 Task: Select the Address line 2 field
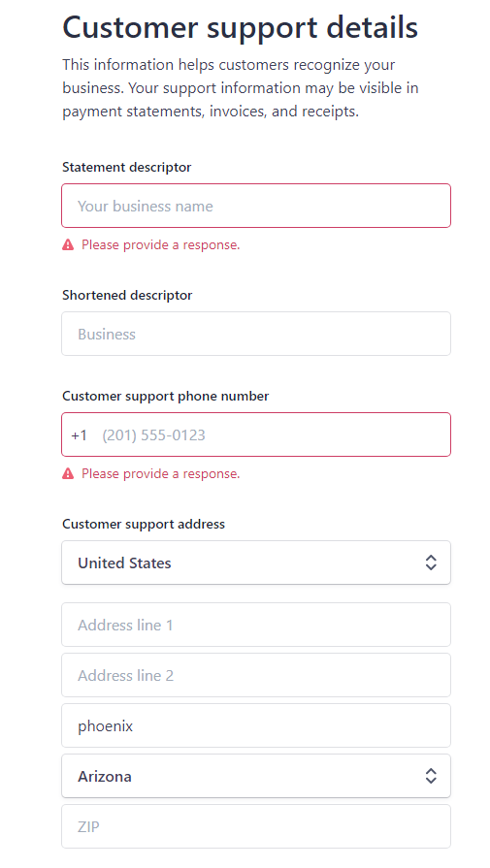tap(256, 675)
